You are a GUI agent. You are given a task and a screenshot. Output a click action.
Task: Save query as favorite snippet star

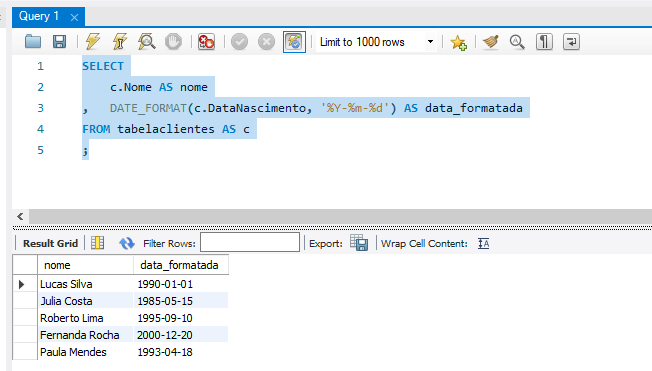(458, 42)
